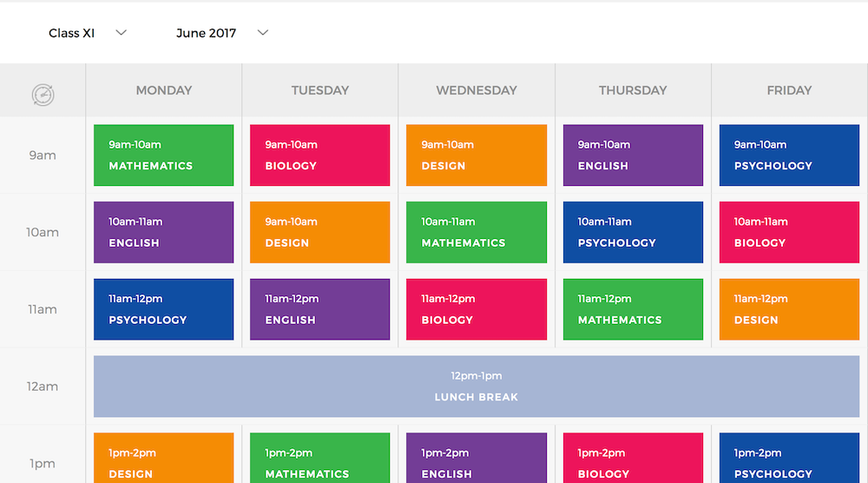Image resolution: width=868 pixels, height=483 pixels.
Task: Open Wednesday 11am Biology block
Action: click(477, 309)
